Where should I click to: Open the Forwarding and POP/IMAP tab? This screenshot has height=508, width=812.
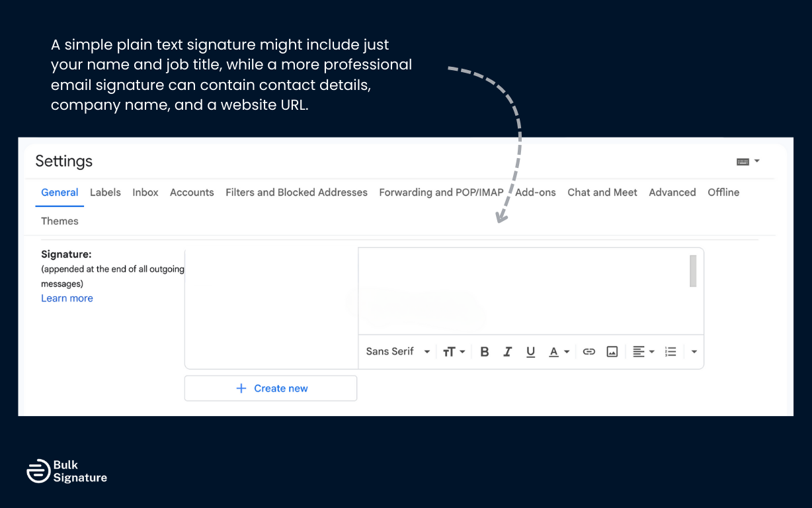[440, 192]
